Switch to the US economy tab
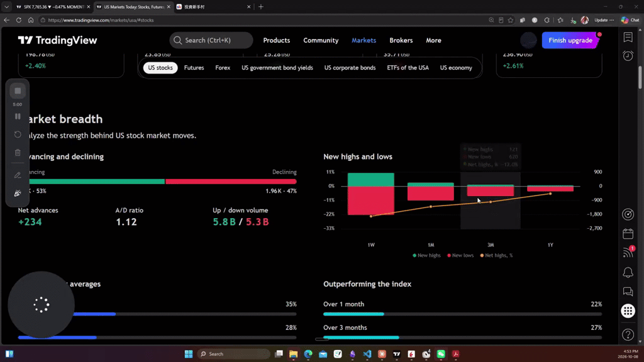The image size is (644, 362). point(456,68)
